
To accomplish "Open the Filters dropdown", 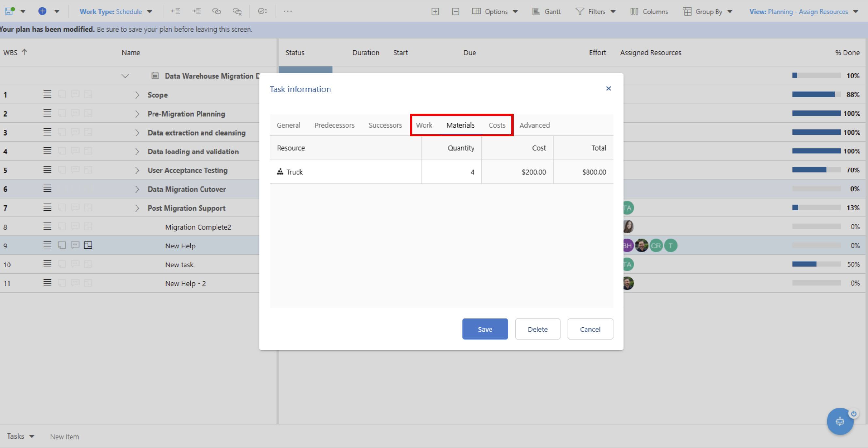I will (595, 11).
